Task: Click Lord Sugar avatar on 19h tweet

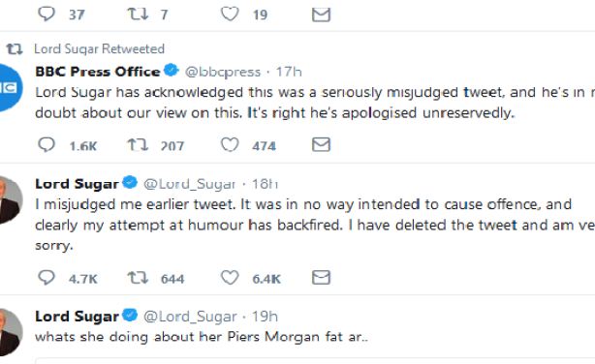Action: pyautogui.click(x=11, y=333)
